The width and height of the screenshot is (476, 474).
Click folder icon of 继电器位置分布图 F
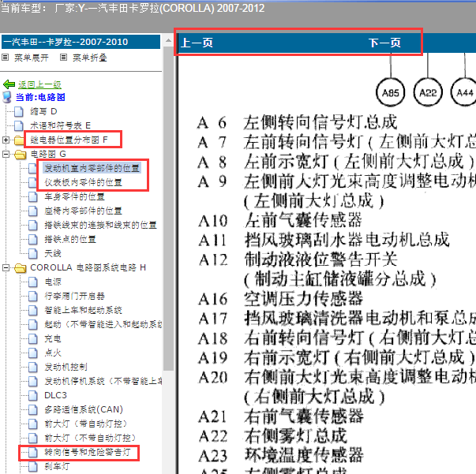click(20, 140)
